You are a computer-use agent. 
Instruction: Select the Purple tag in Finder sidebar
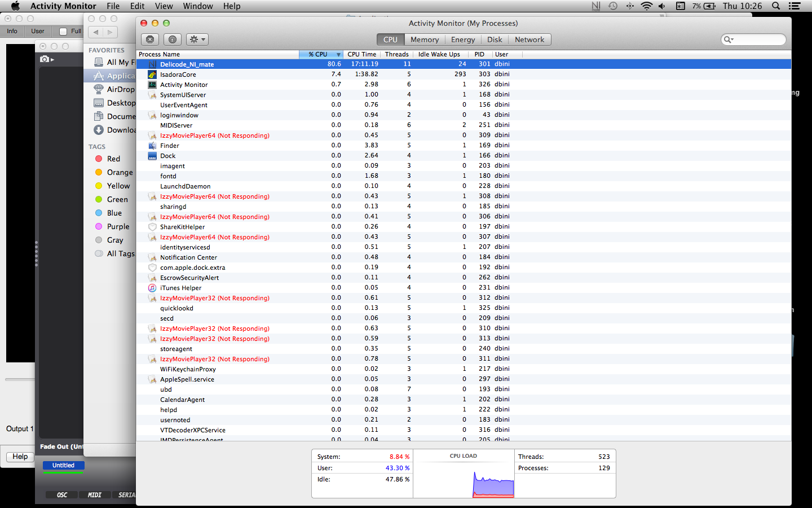pyautogui.click(x=117, y=226)
